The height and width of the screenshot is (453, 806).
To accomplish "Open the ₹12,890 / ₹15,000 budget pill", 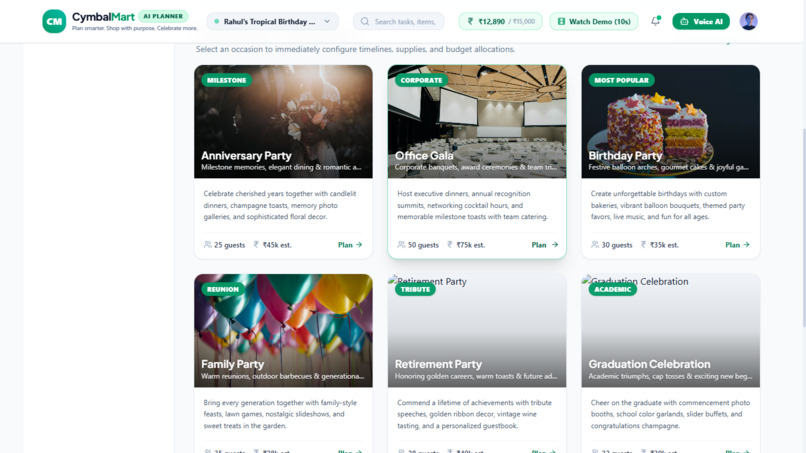I will pos(500,22).
